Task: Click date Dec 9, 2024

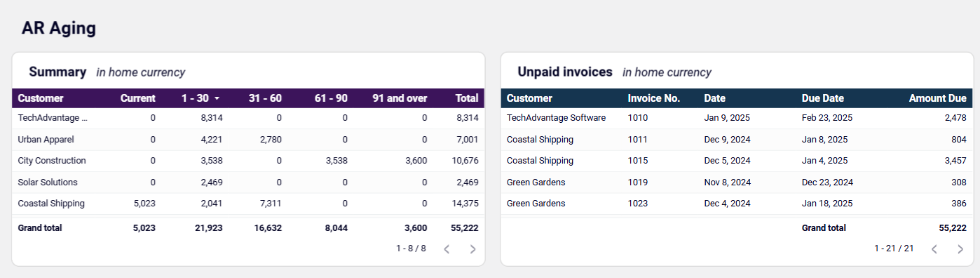Action: (x=727, y=140)
